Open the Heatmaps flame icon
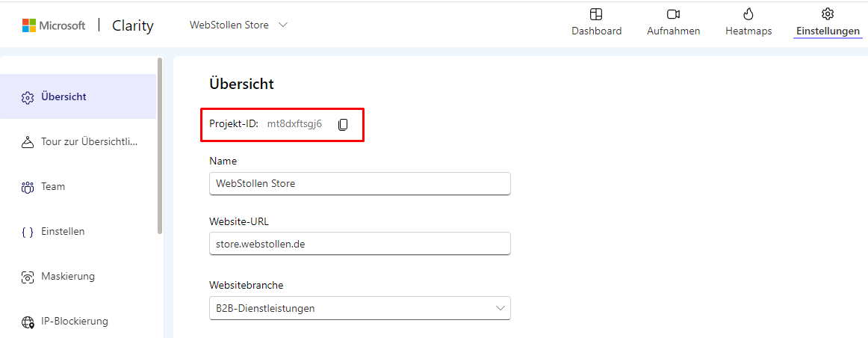868x338 pixels. pyautogui.click(x=748, y=14)
